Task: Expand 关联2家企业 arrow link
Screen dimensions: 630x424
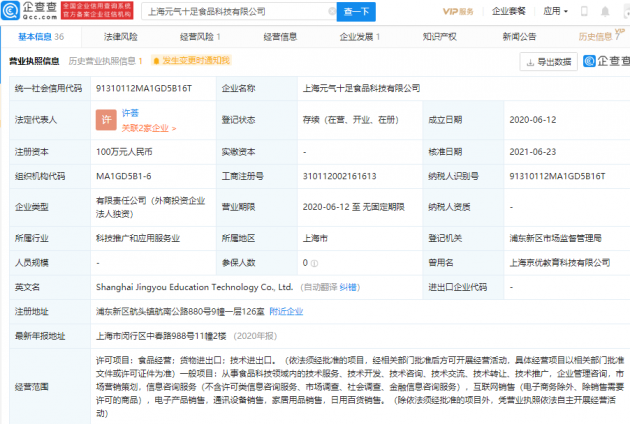Action: click(149, 128)
